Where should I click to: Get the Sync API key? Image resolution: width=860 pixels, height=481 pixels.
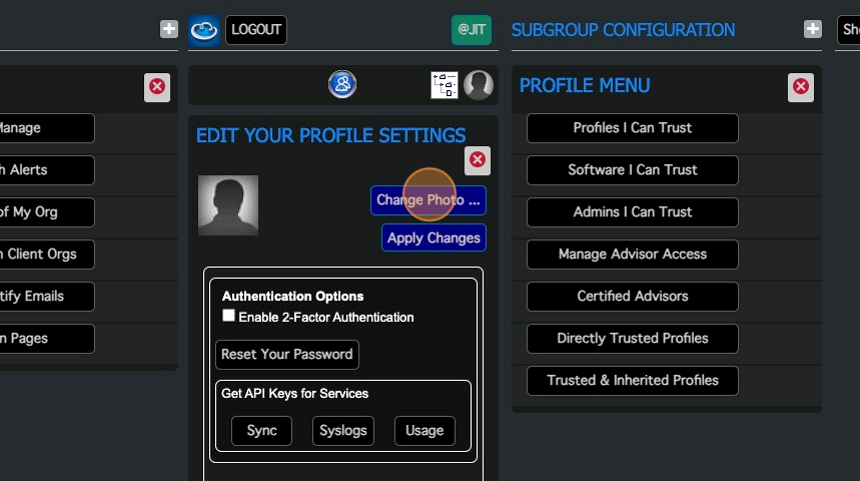point(262,430)
